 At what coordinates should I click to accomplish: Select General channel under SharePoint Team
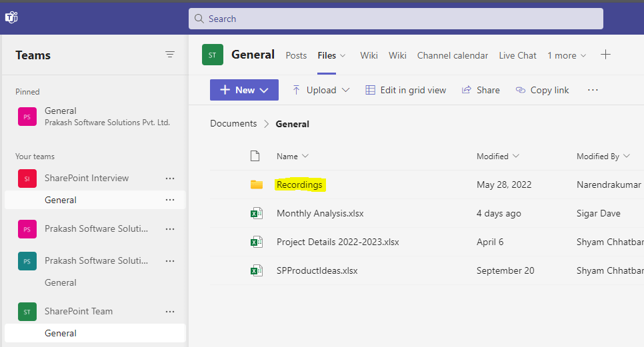61,333
